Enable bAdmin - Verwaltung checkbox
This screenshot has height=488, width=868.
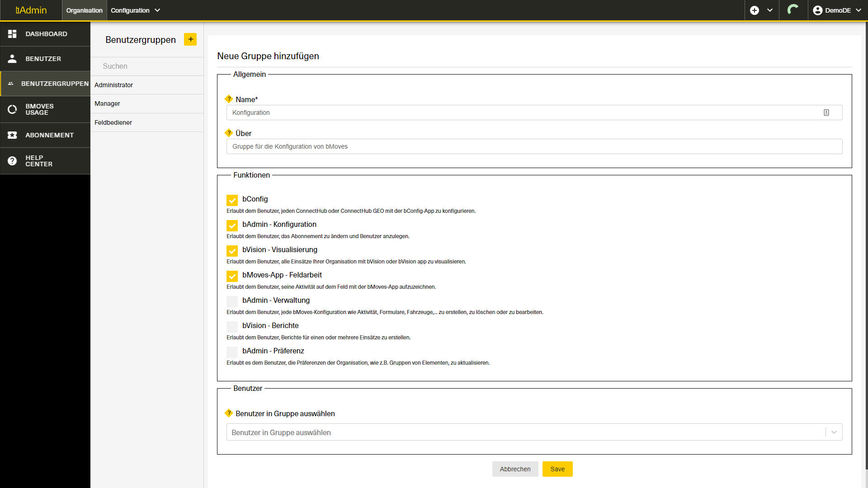[x=232, y=301]
